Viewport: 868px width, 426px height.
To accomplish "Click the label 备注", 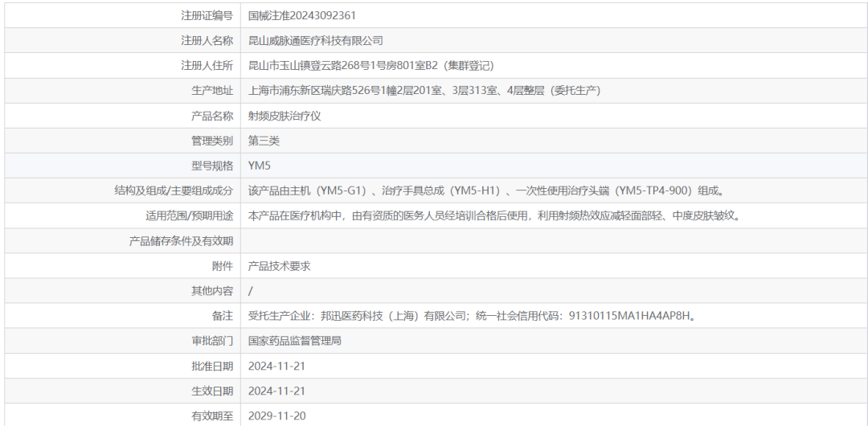I will [x=223, y=316].
